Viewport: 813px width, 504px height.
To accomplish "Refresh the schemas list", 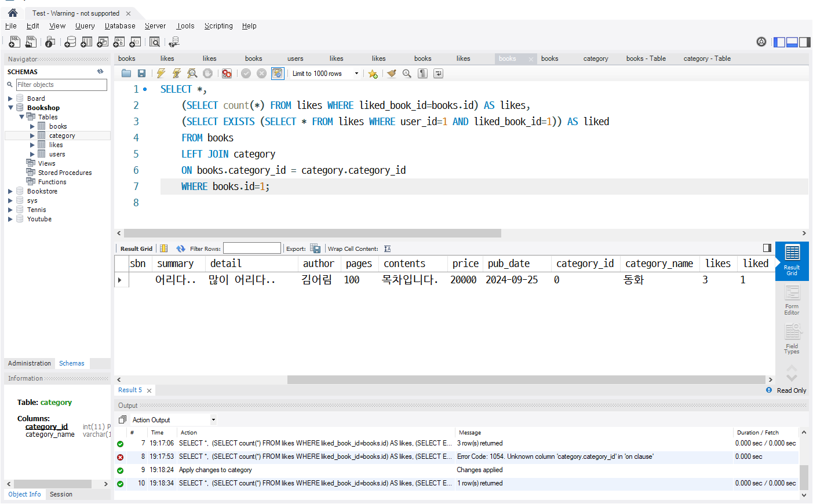I will pyautogui.click(x=100, y=72).
